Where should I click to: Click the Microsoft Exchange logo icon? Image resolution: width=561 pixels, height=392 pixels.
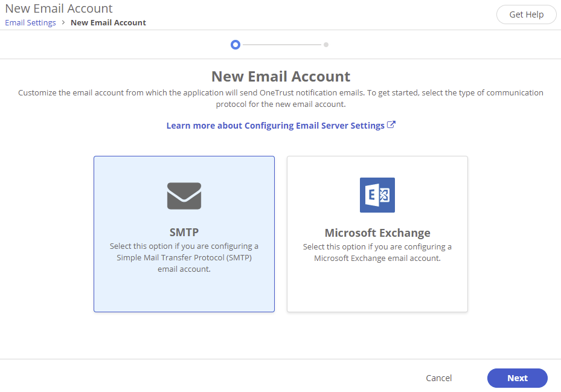coord(377,194)
